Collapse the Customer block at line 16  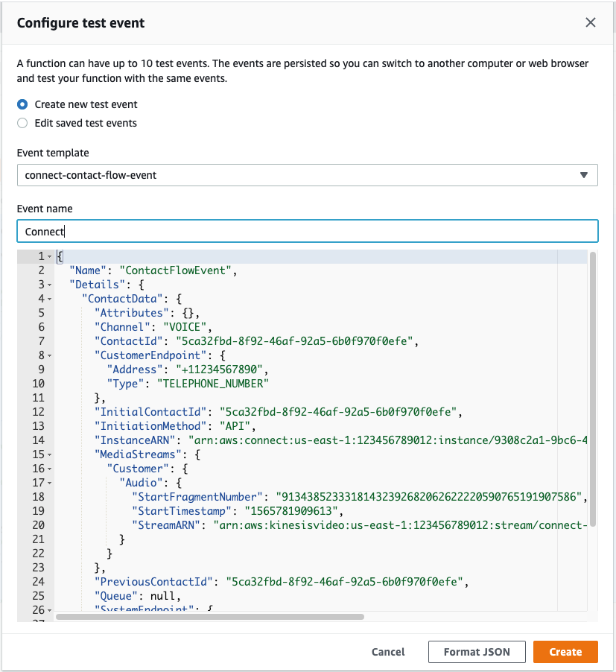click(49, 468)
